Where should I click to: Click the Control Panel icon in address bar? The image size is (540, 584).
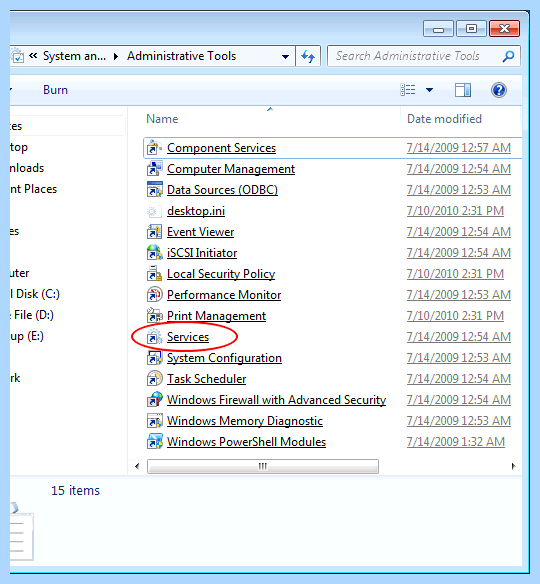[x=17, y=56]
